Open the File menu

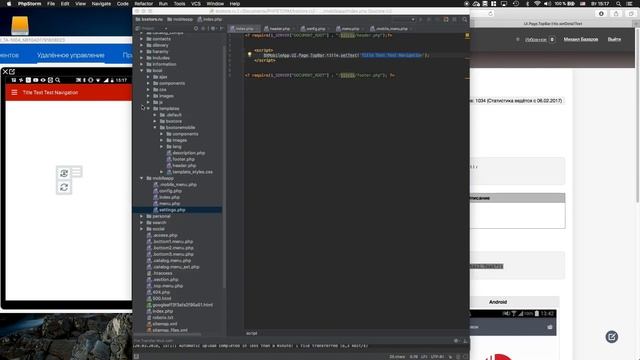[51, 4]
